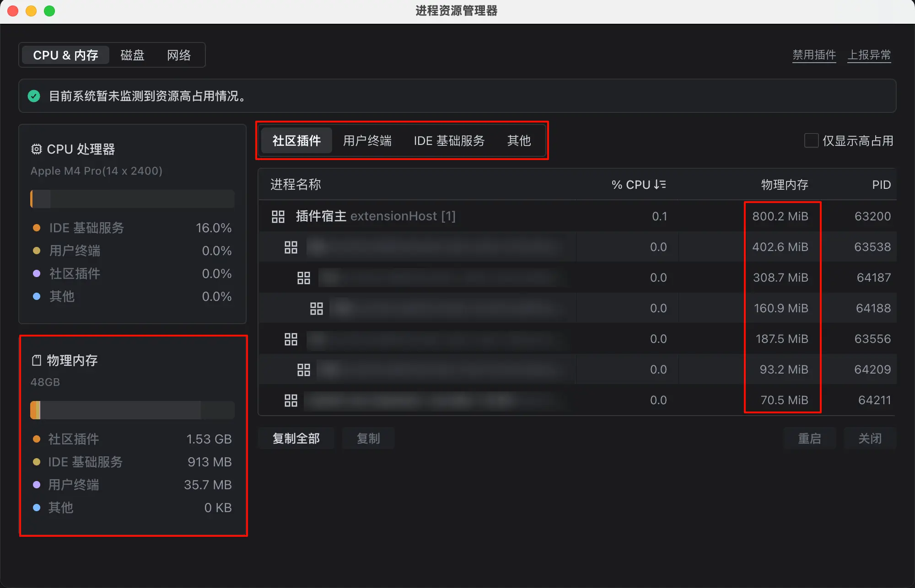The height and width of the screenshot is (588, 915).
Task: Click the 上报异常 link
Action: [x=869, y=55]
